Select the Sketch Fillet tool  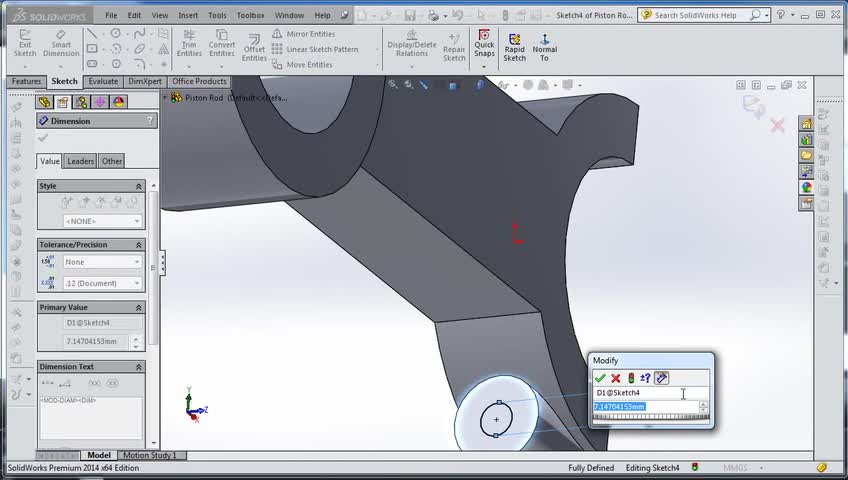click(x=140, y=64)
